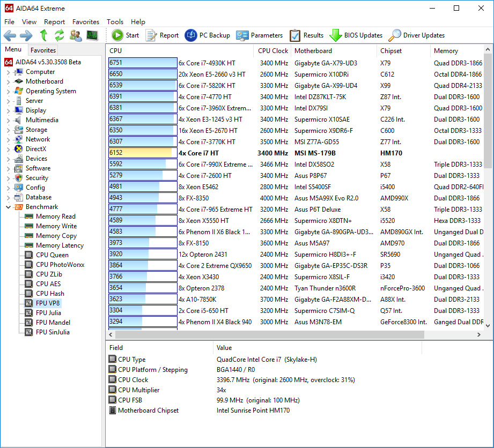The width and height of the screenshot is (494, 448).
Task: Open Driver Updates
Action: pos(417,35)
